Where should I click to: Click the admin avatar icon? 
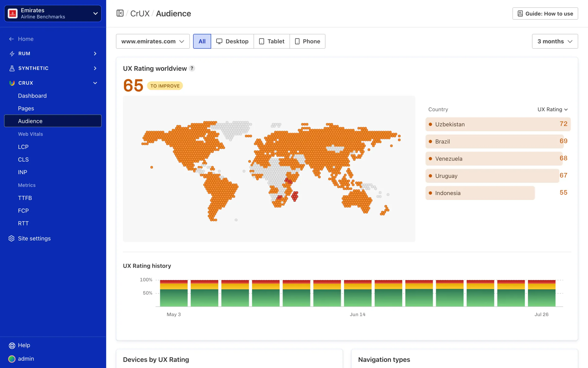coord(12,359)
